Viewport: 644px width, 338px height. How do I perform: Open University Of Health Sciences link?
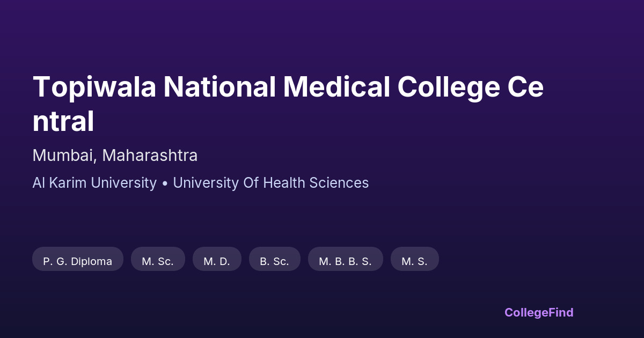coord(270,183)
